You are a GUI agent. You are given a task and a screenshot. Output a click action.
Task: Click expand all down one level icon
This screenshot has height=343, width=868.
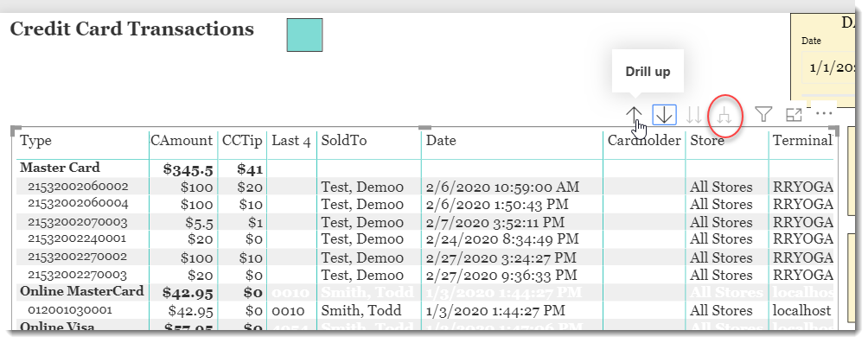pos(724,115)
